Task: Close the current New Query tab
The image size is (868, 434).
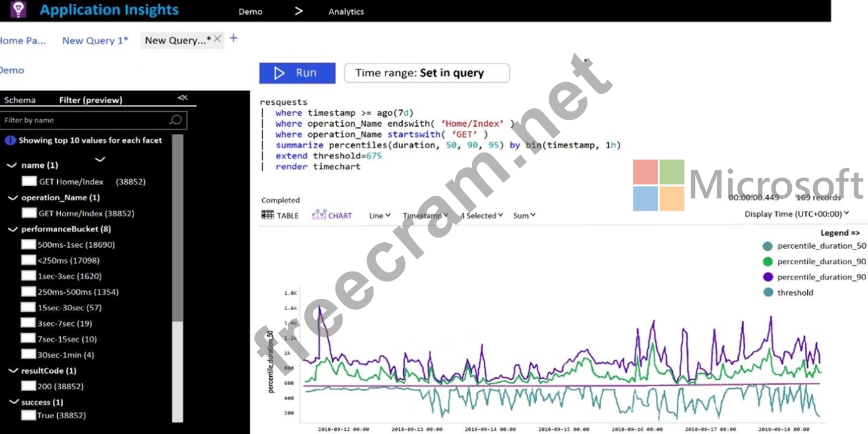Action: (217, 39)
